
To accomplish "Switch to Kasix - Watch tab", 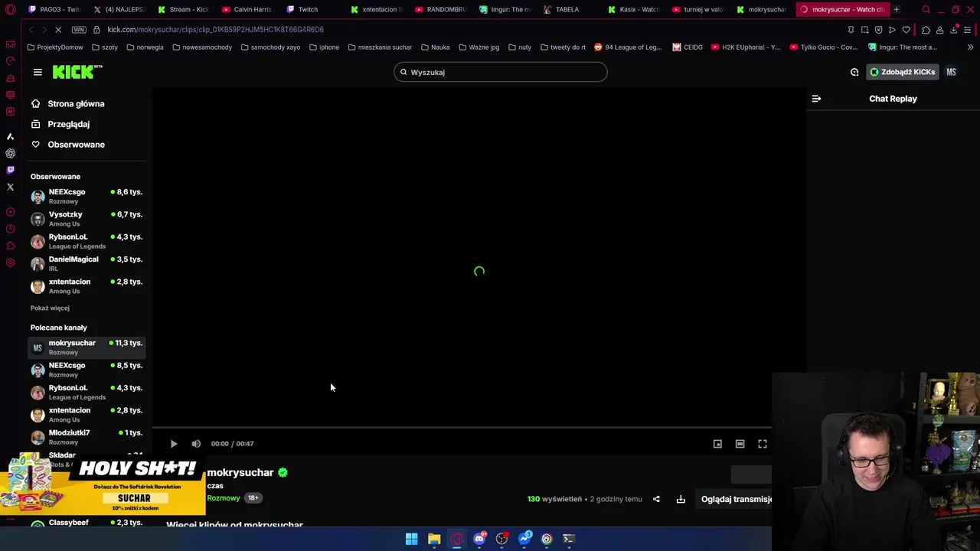I will click(634, 9).
